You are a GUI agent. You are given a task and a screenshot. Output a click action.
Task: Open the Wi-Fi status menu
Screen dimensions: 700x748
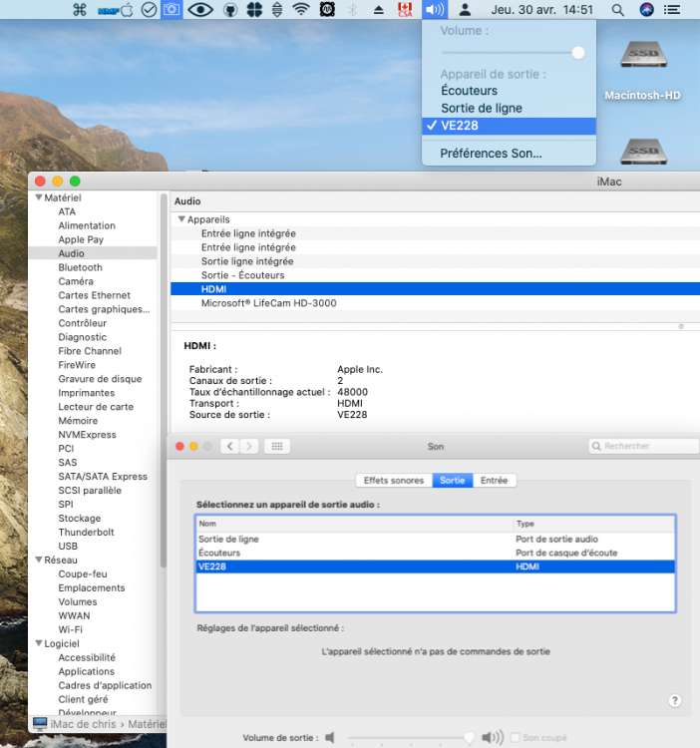click(x=301, y=10)
